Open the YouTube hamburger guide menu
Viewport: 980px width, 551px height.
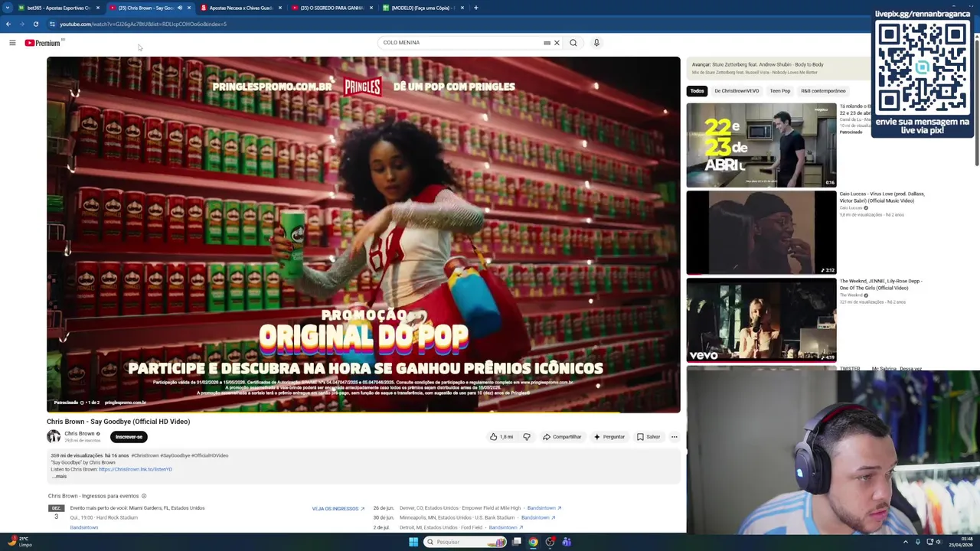point(12,43)
